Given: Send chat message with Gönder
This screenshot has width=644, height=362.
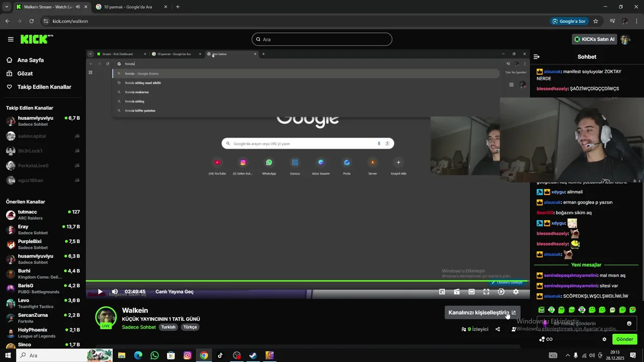Looking at the screenshot, I should (x=624, y=339).
